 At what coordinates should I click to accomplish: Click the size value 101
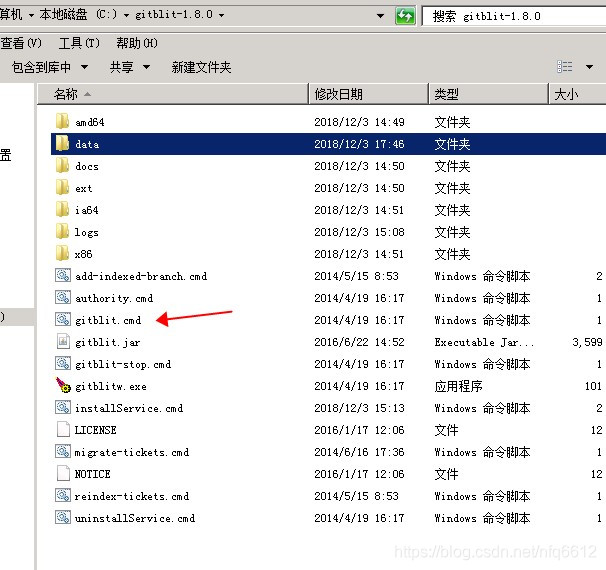(x=593, y=386)
